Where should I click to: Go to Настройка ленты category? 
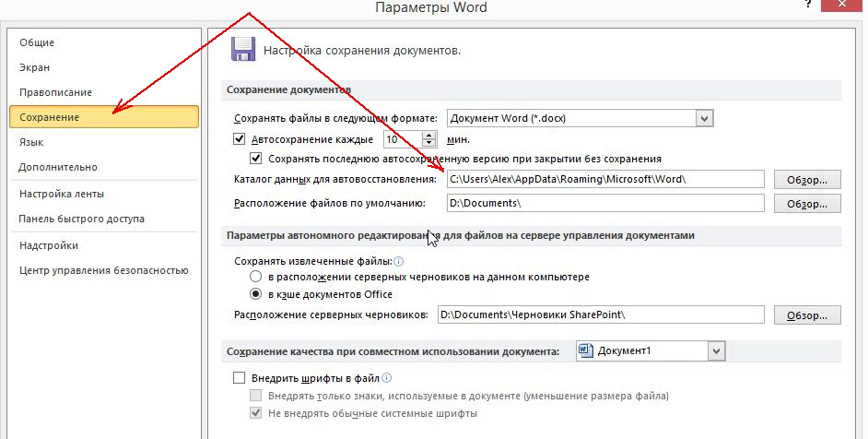coord(61,194)
